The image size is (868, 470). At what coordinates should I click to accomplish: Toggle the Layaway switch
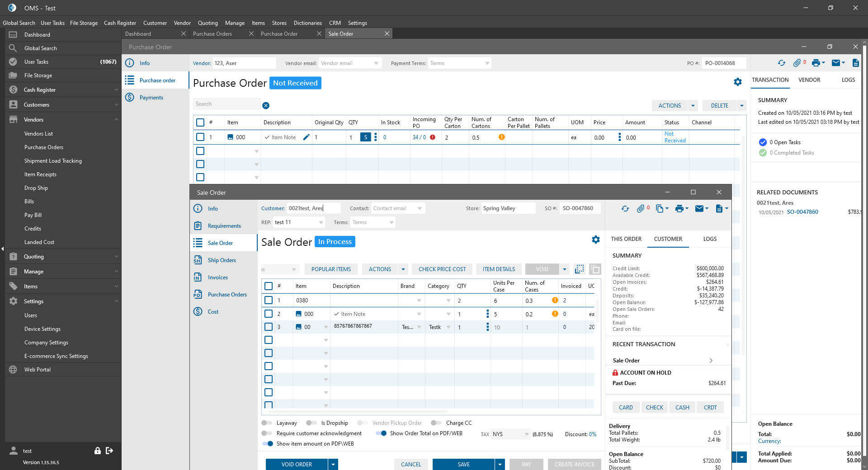pyautogui.click(x=267, y=423)
